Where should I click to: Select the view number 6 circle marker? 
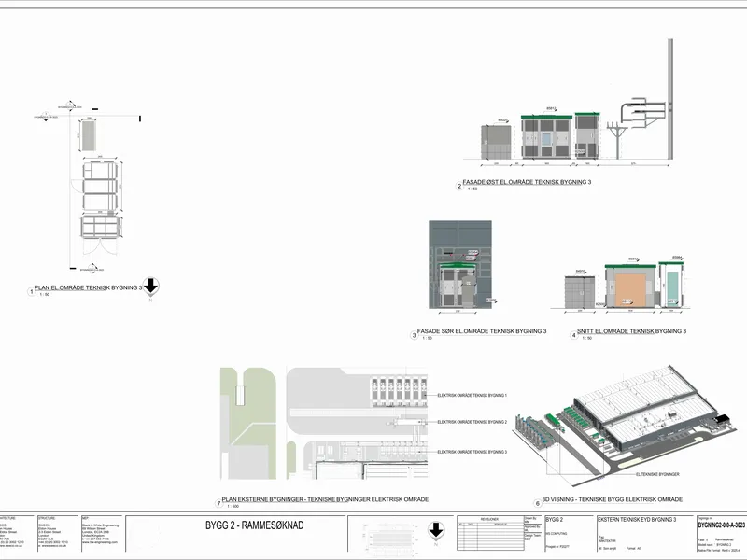(x=538, y=503)
